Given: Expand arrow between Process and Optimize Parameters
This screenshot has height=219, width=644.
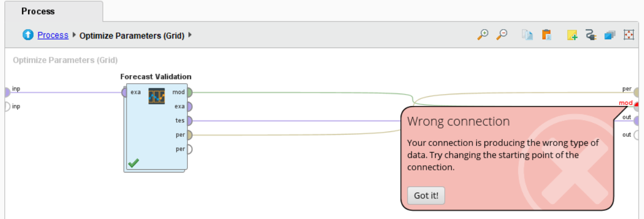Looking at the screenshot, I should (x=74, y=35).
